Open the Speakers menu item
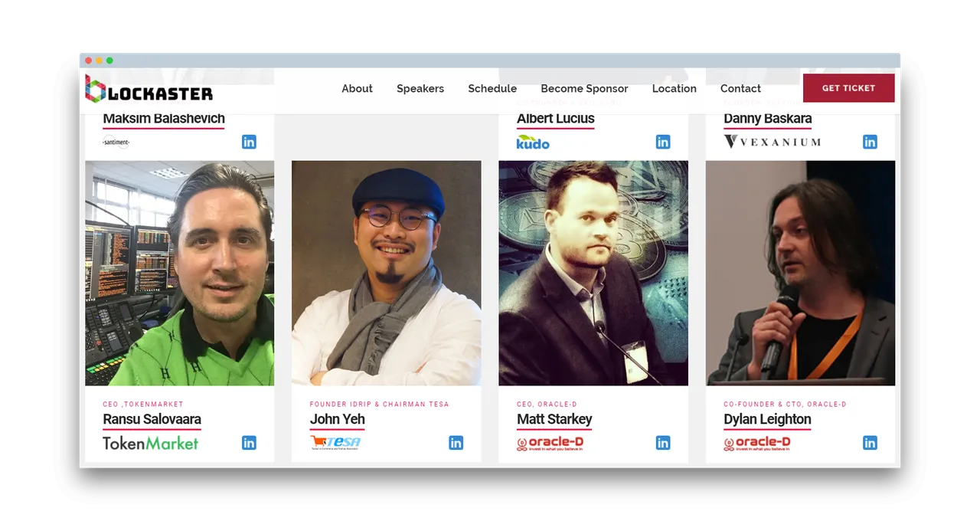 coord(420,89)
